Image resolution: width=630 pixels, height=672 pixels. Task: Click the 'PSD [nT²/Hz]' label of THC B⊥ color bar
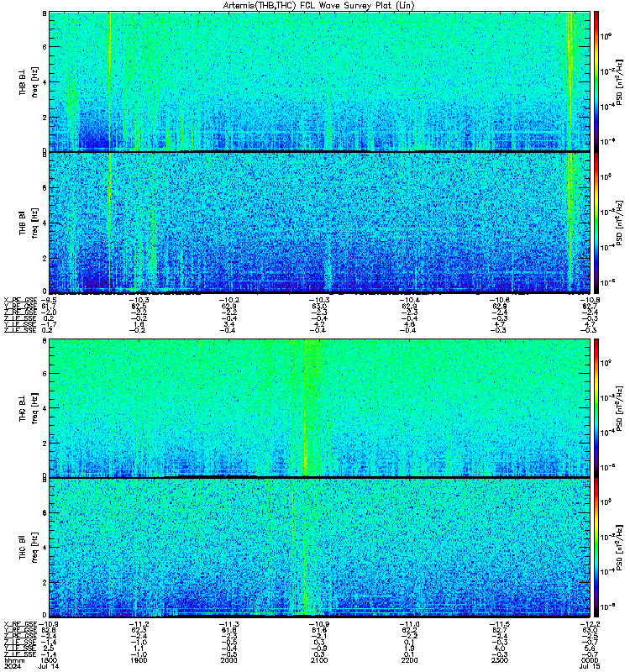coord(619,408)
